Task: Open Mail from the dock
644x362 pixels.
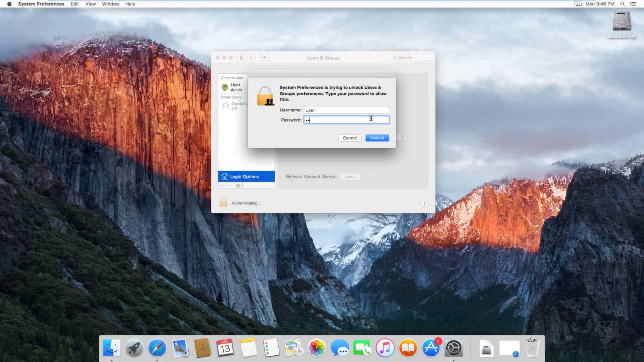Action: coord(180,348)
